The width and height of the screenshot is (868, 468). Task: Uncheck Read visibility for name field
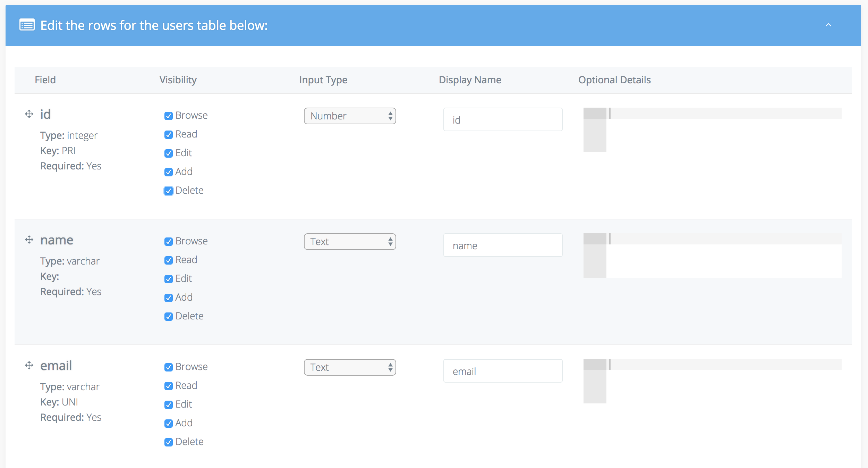point(169,260)
